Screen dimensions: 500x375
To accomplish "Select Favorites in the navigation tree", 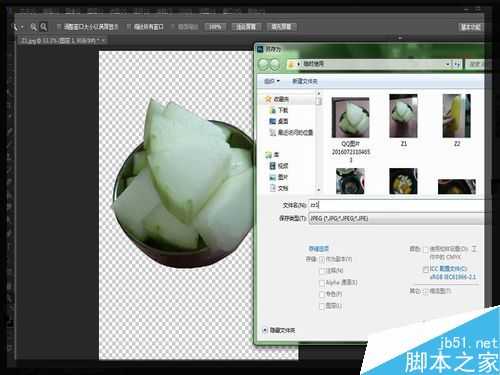I will 281,99.
